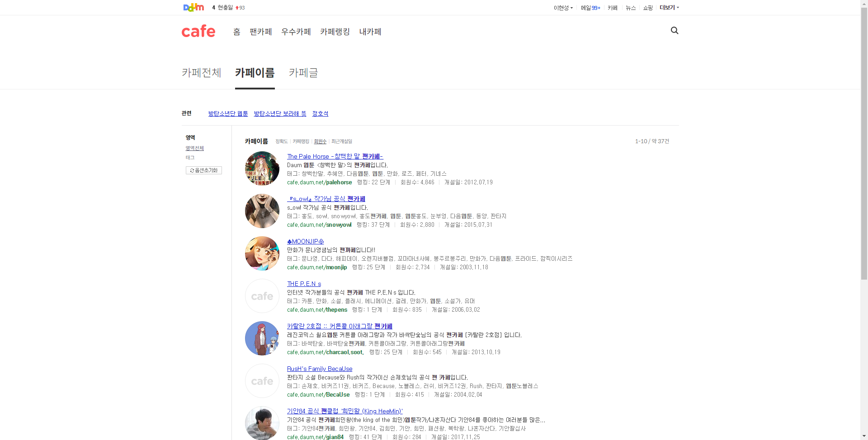This screenshot has height=440, width=868.
Task: Click the 옵션초기화 reset button
Action: [x=204, y=170]
